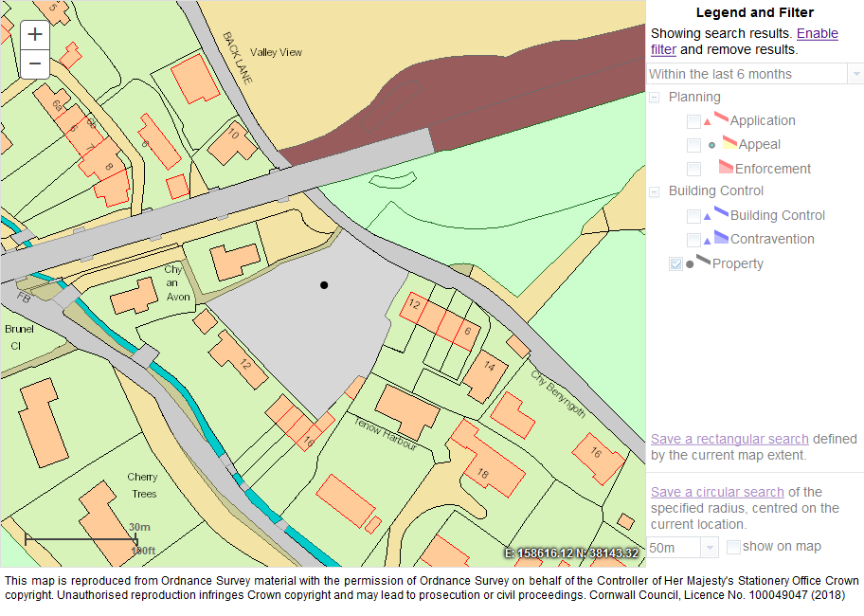Zoom out using the minus button
This screenshot has width=864, height=616.
[x=35, y=63]
